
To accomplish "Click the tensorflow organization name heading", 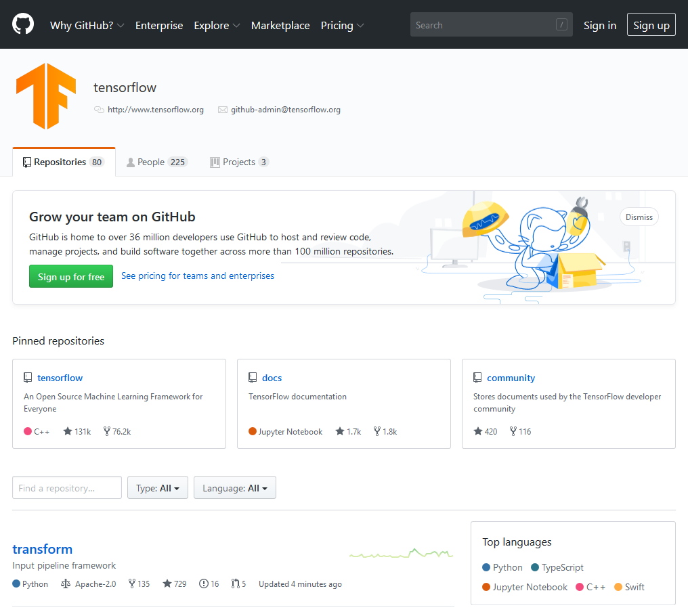I will point(125,88).
